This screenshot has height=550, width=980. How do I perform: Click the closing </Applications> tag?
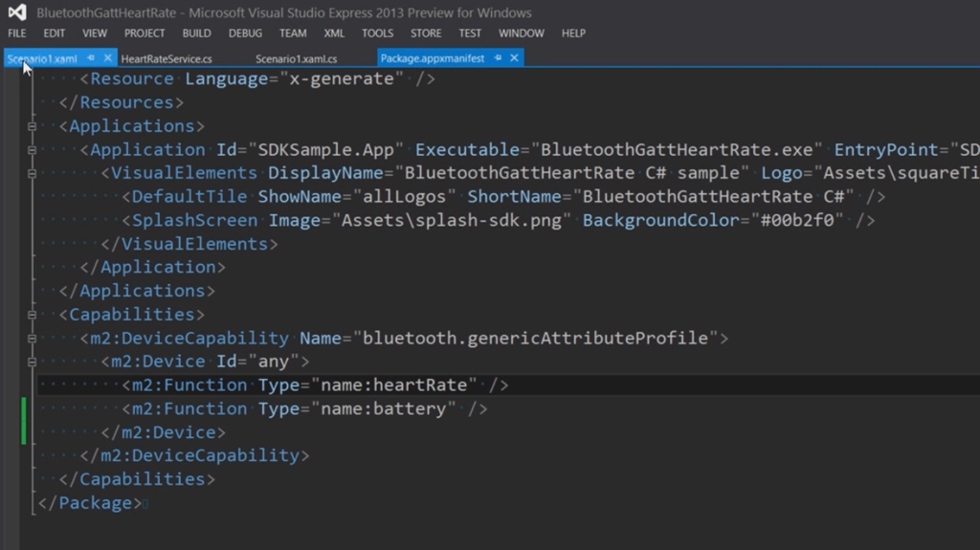coord(137,291)
